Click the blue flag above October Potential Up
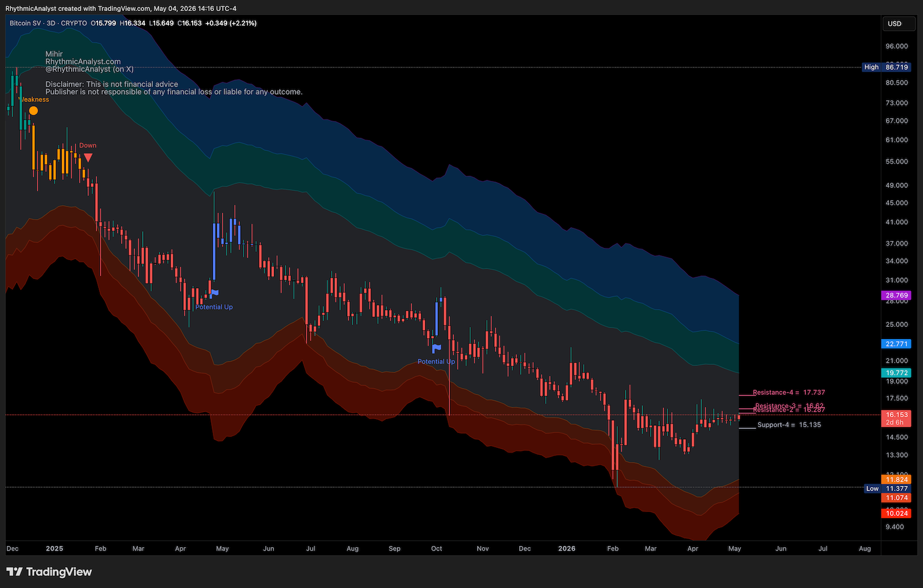This screenshot has height=588, width=923. point(437,348)
